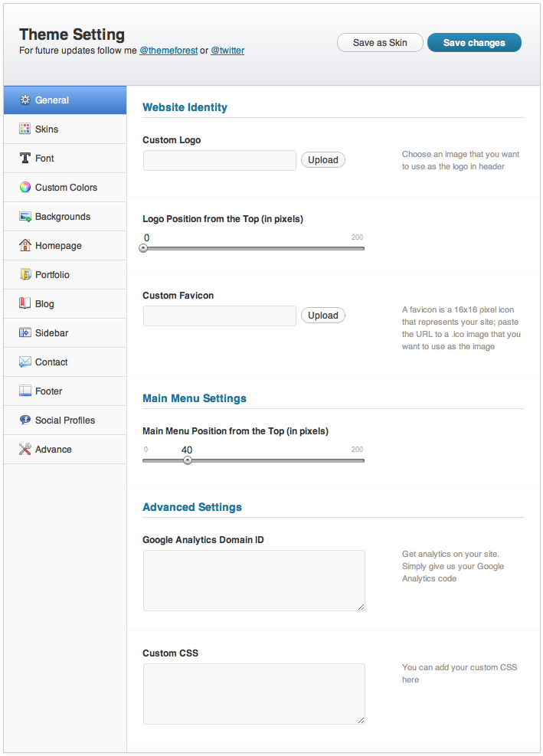Click the Main Menu Position slider handle
Viewport: 543px width, 756px height.
coord(188,460)
